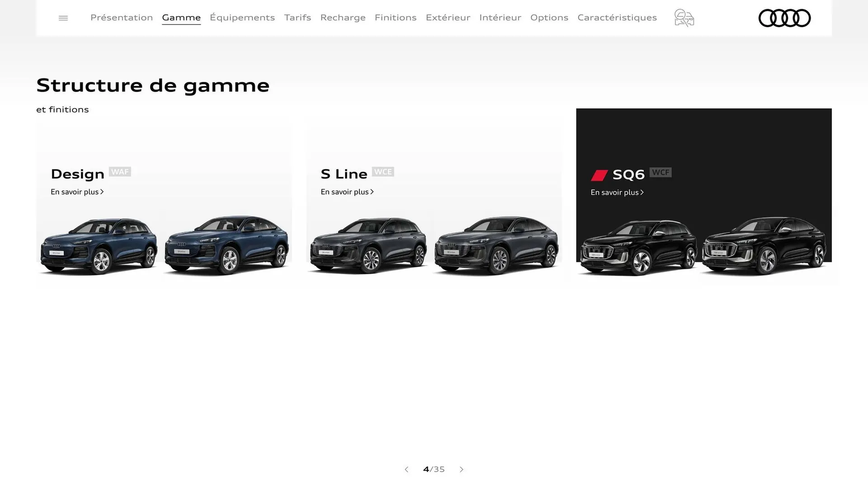
Task: Open the Recharge menu section
Action: (343, 18)
